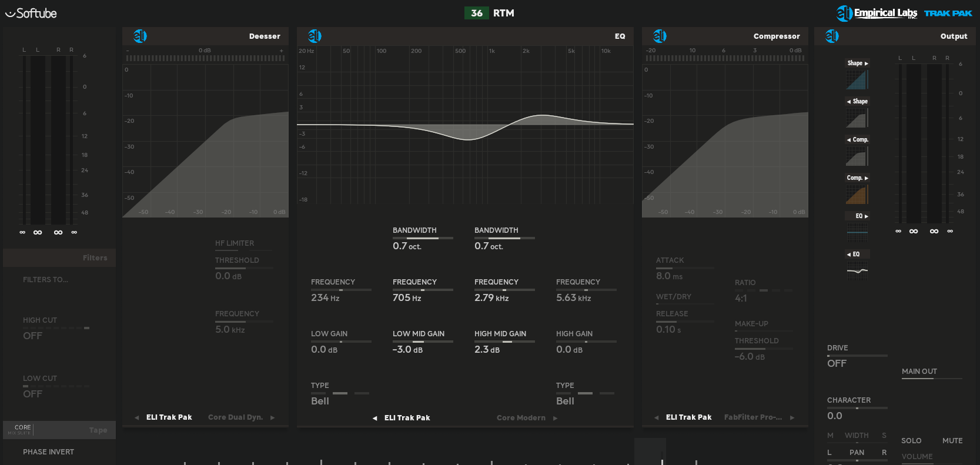Go to next Compressor model with right arrow

(792, 418)
